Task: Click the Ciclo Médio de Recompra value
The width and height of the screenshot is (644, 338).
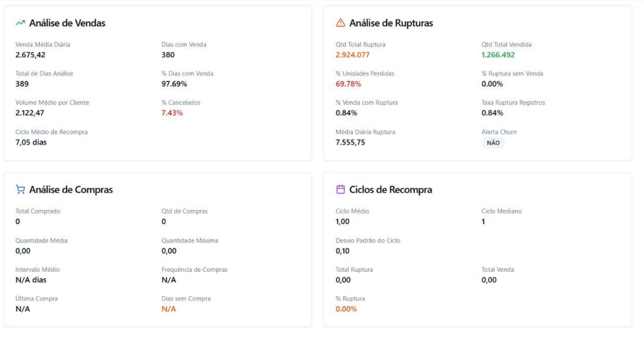Action: [x=31, y=143]
